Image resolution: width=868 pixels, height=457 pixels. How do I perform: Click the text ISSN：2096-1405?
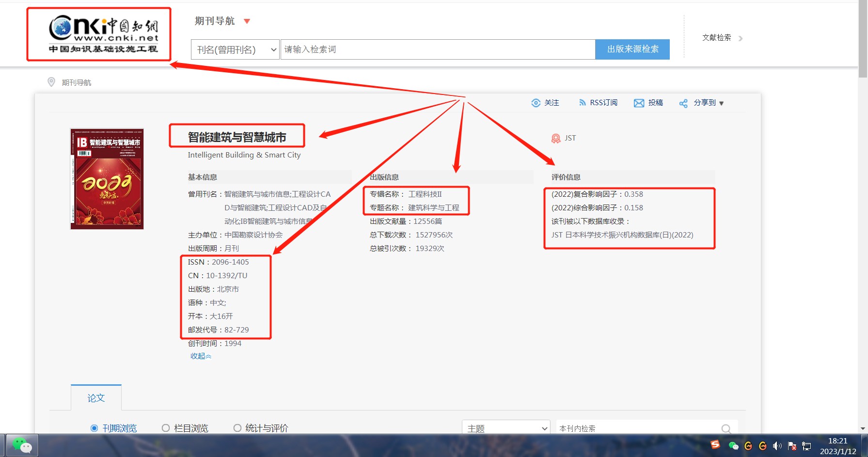[x=219, y=262]
